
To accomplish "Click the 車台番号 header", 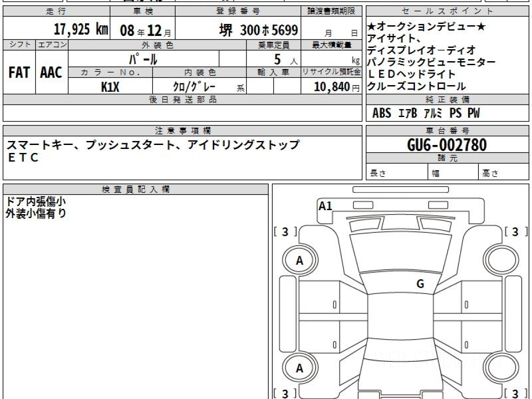I will pos(447,131).
